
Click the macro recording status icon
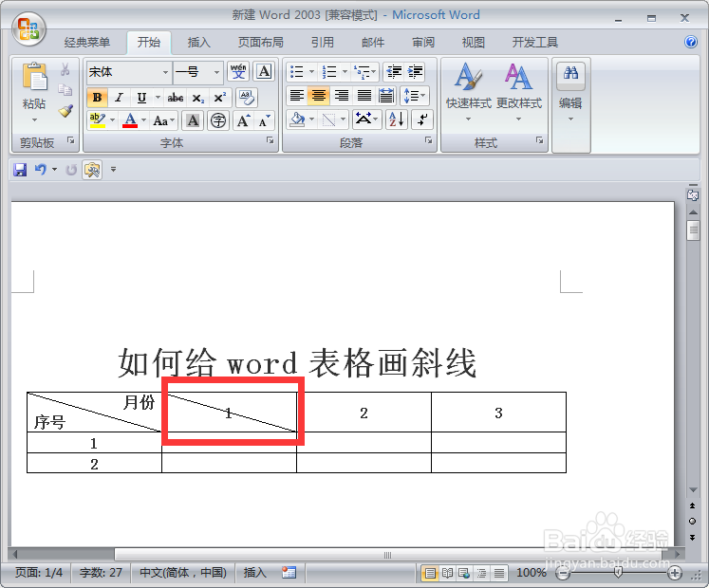click(289, 573)
